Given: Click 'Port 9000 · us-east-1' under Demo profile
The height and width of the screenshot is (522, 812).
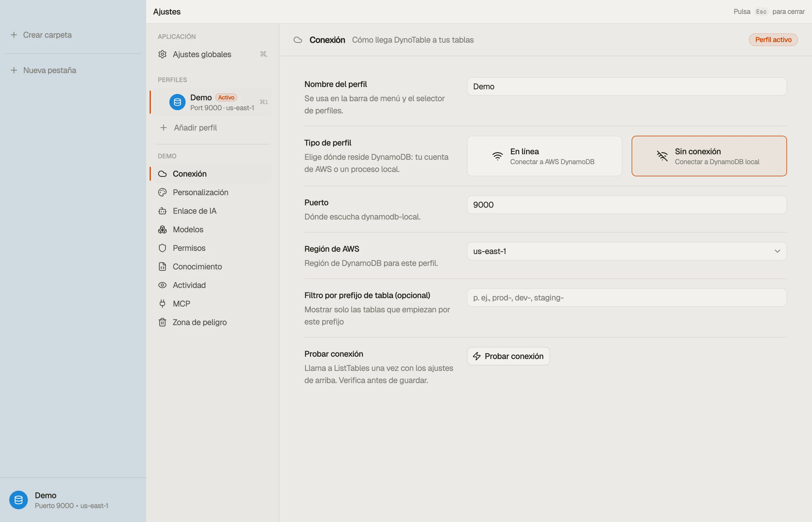Looking at the screenshot, I should tap(222, 108).
